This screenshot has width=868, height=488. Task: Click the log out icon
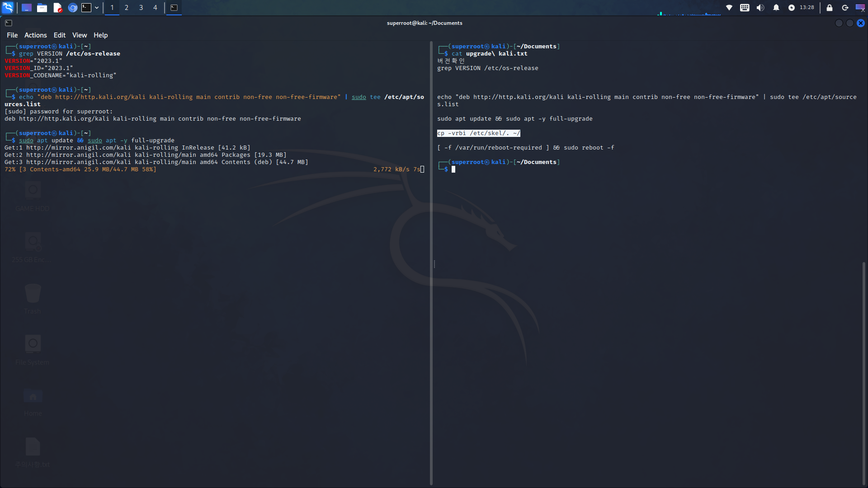coord(845,8)
